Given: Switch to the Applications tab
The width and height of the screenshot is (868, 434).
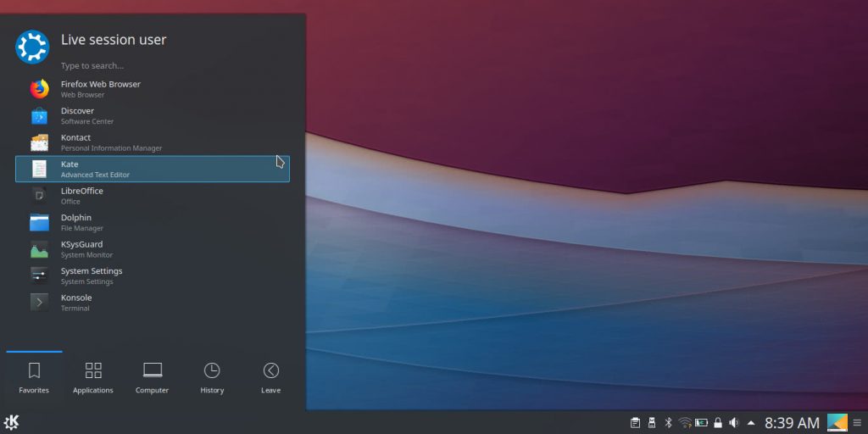Looking at the screenshot, I should [x=93, y=379].
